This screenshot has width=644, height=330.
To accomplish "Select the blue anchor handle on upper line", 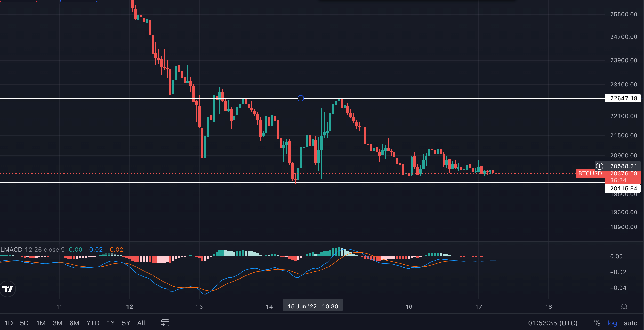I will [300, 98].
